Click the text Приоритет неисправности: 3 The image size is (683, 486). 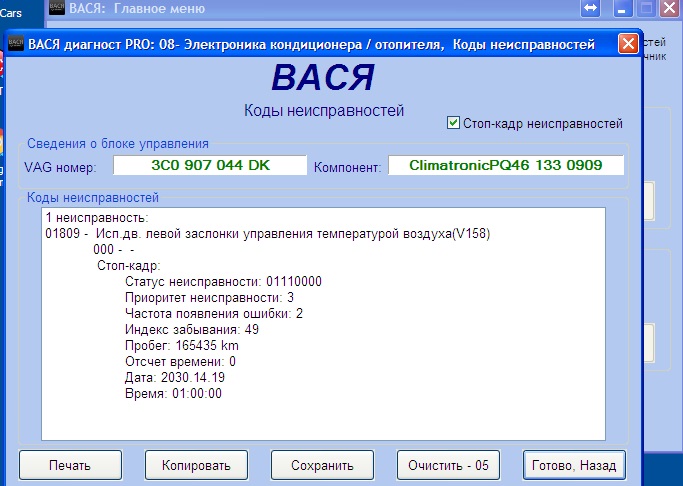pos(209,297)
